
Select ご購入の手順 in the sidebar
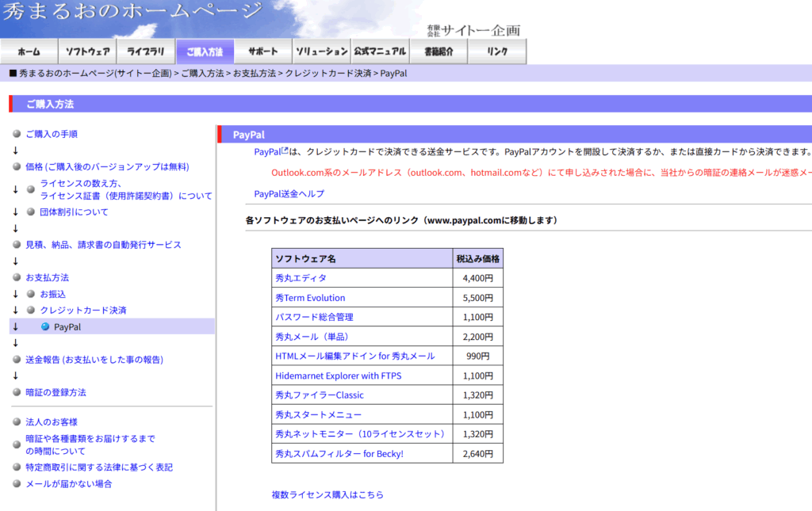(x=52, y=134)
